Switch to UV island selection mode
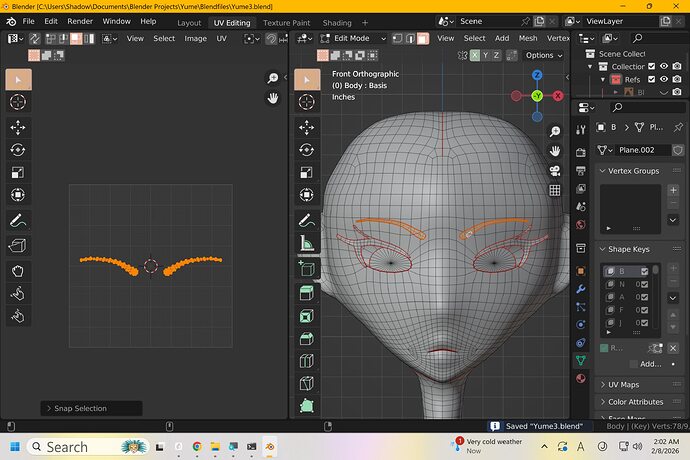This screenshot has width=690, height=460. tap(89, 39)
